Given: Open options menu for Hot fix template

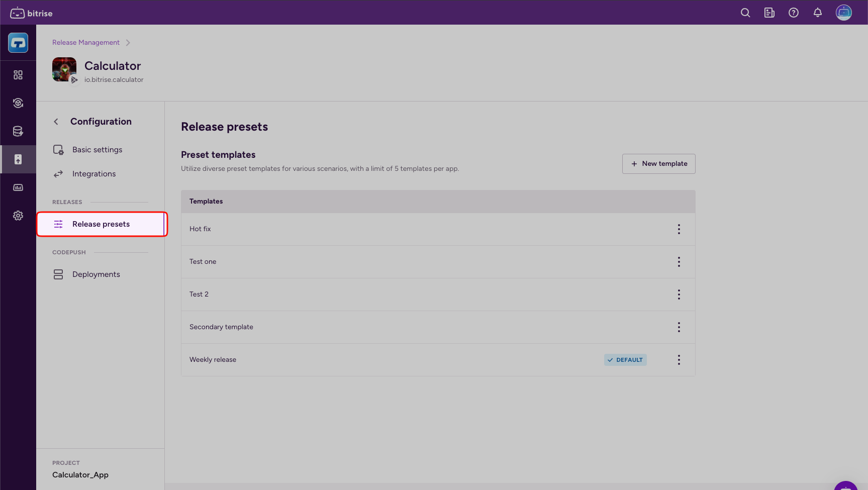Looking at the screenshot, I should click(x=679, y=229).
